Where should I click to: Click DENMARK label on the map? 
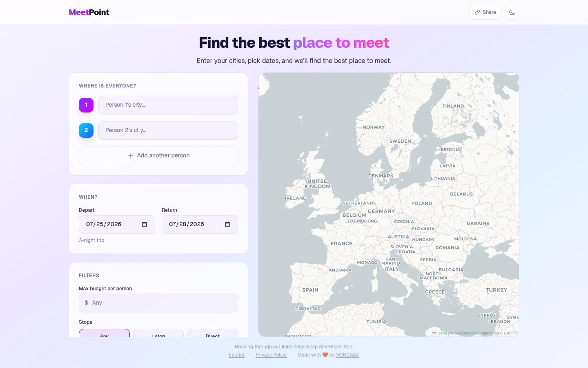point(381,176)
